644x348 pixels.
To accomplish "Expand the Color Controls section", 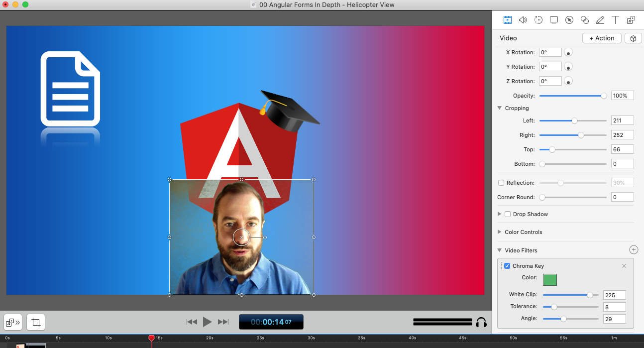I will pos(499,232).
